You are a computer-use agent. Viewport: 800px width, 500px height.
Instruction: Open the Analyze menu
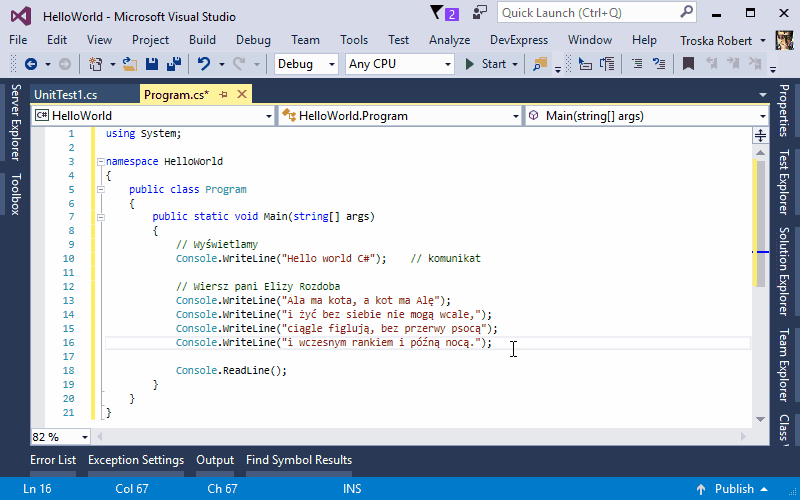click(x=449, y=40)
